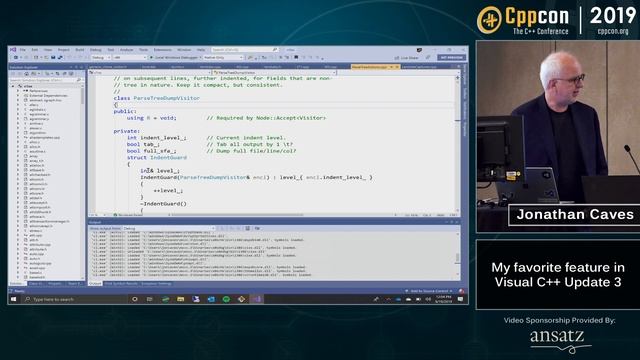Open the Window menu
640x360 pixels.
(184, 50)
